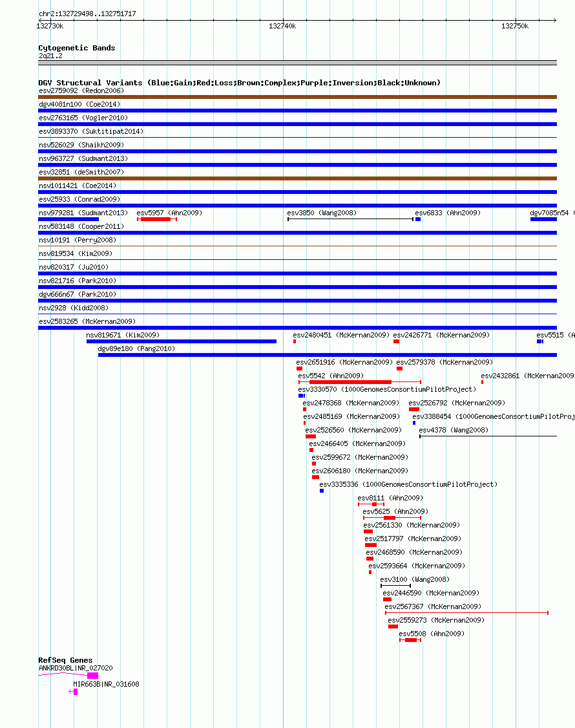Click the left scroll arrow on ruler
Image resolution: width=575 pixels, height=728 pixels.
[x=40, y=20]
